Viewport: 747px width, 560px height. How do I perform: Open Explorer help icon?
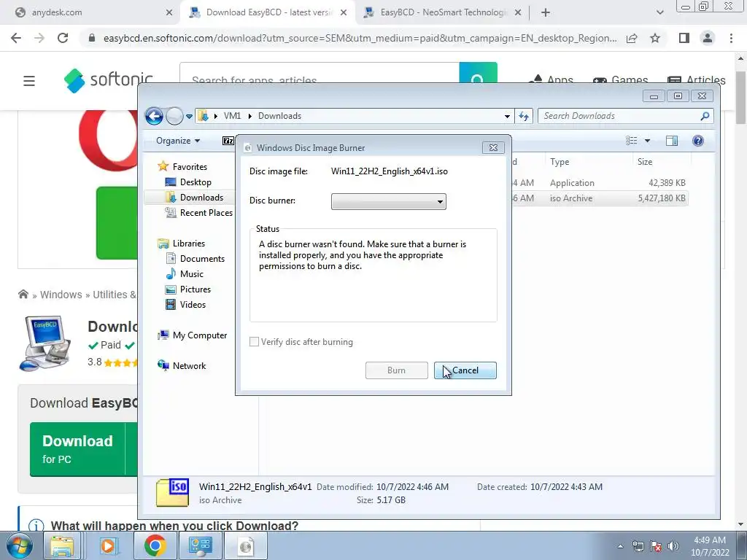click(x=698, y=141)
